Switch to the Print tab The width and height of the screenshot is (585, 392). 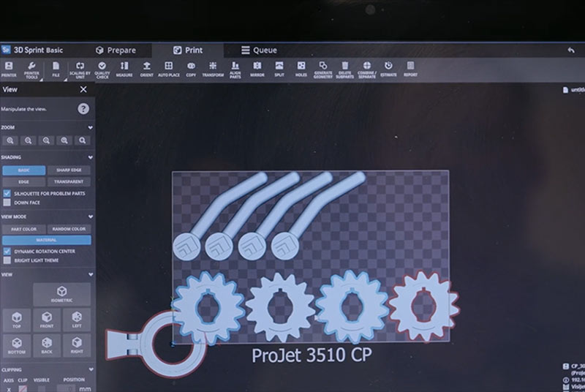click(x=188, y=50)
